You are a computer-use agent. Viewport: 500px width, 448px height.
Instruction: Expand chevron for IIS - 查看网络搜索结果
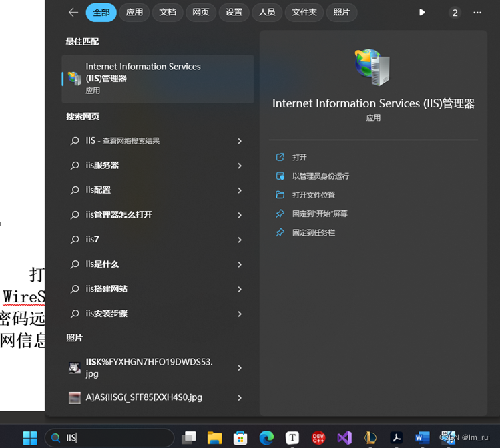(240, 141)
